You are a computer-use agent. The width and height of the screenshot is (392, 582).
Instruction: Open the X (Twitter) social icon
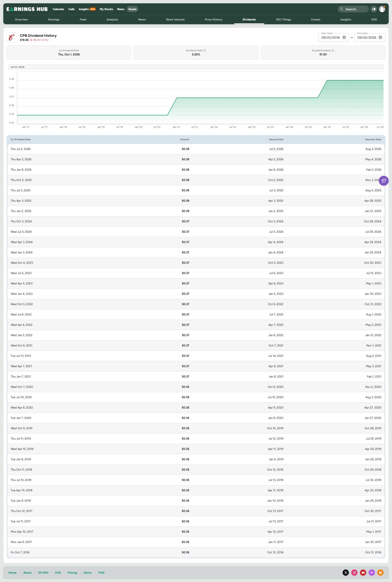click(345, 572)
